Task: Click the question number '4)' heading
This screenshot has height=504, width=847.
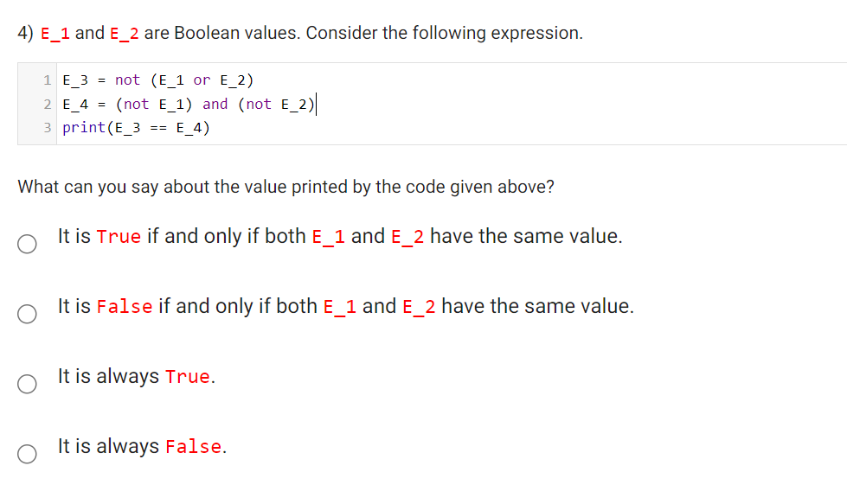Action: (x=23, y=33)
